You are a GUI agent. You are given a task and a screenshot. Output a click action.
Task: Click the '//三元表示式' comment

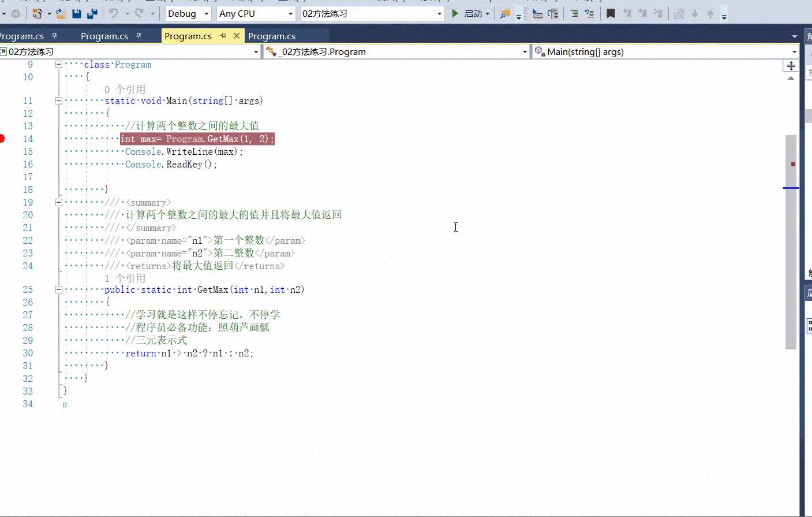coord(156,340)
